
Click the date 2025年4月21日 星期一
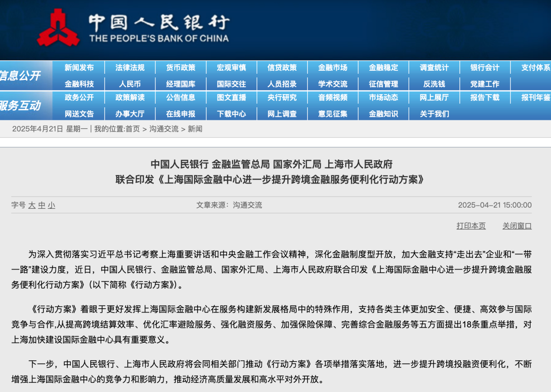tap(50, 129)
